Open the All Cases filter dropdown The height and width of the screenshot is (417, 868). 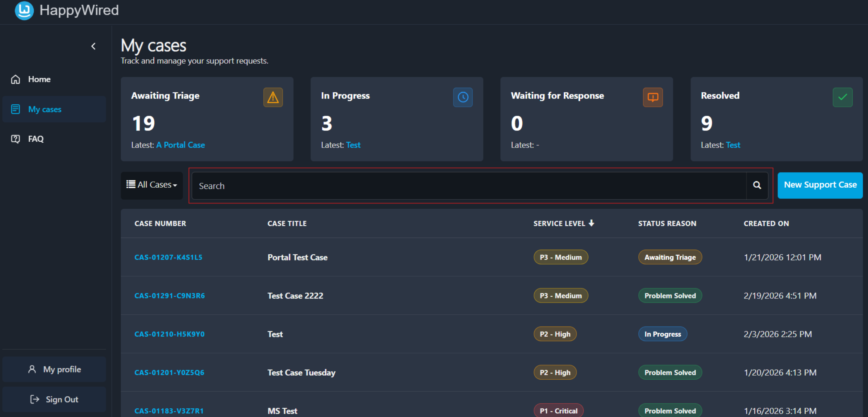(x=152, y=185)
